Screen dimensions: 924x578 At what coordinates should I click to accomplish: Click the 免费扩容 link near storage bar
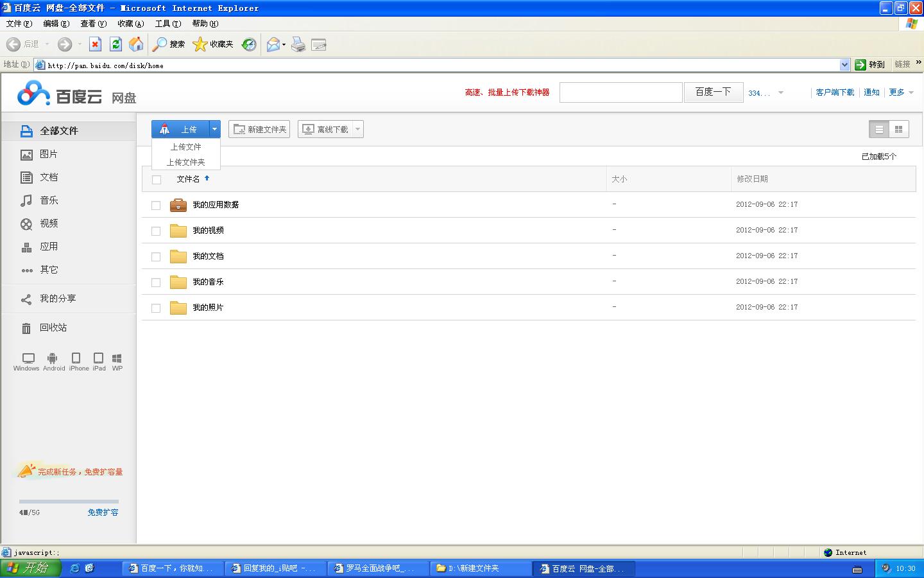coord(103,512)
